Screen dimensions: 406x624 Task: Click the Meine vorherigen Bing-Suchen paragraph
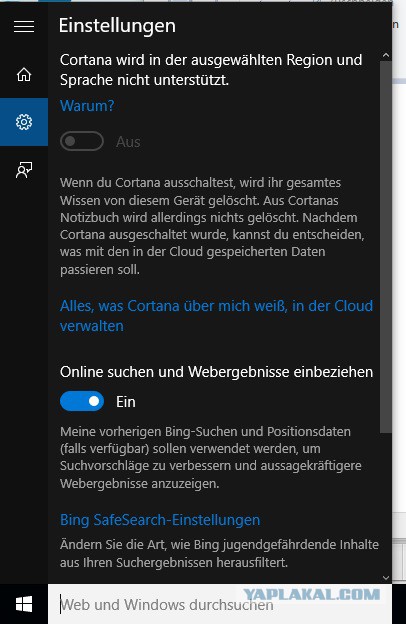click(211, 457)
